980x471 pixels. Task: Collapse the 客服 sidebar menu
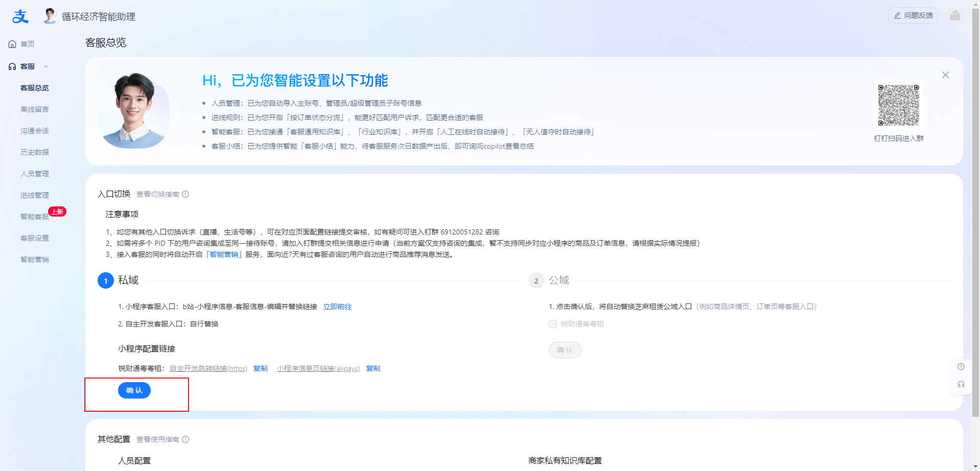(x=46, y=66)
